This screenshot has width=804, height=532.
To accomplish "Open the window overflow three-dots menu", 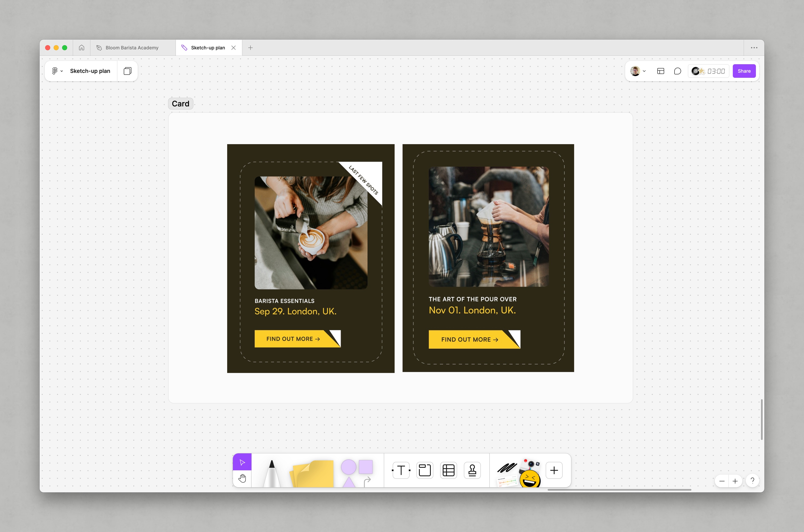I will 754,48.
